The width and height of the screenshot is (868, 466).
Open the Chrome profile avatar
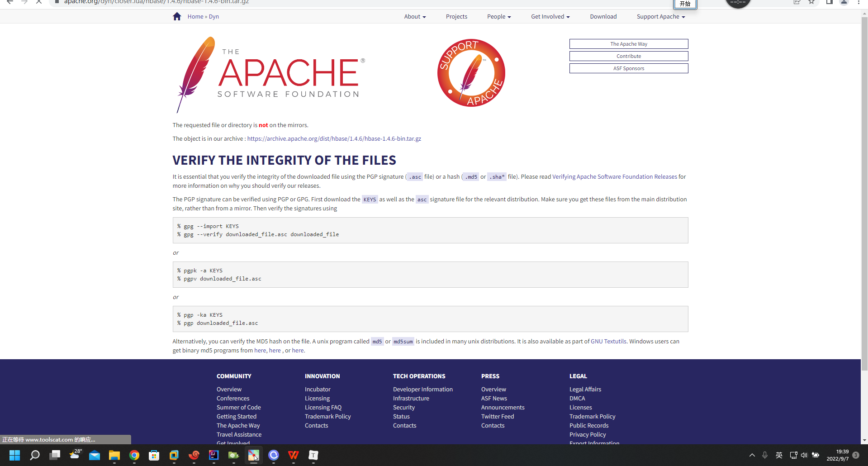pyautogui.click(x=844, y=2)
